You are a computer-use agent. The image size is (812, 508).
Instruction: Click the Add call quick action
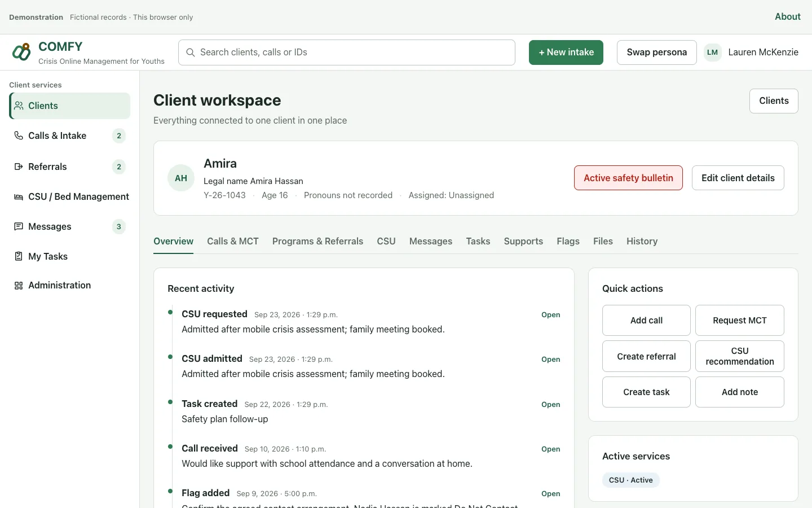coord(646,321)
